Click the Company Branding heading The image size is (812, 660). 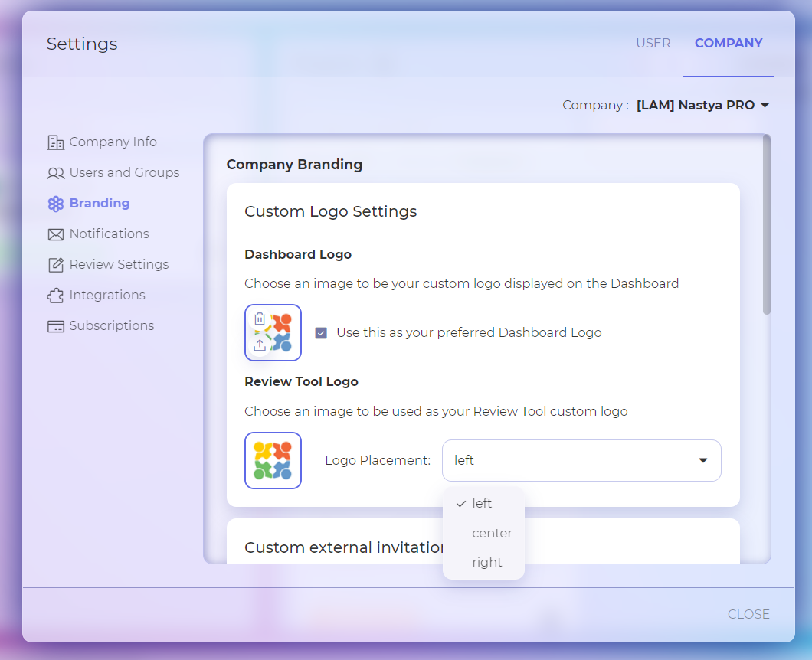pyautogui.click(x=294, y=164)
